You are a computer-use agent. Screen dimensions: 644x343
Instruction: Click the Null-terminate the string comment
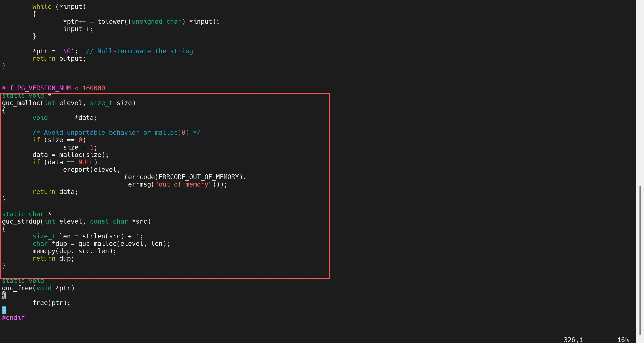pyautogui.click(x=140, y=51)
